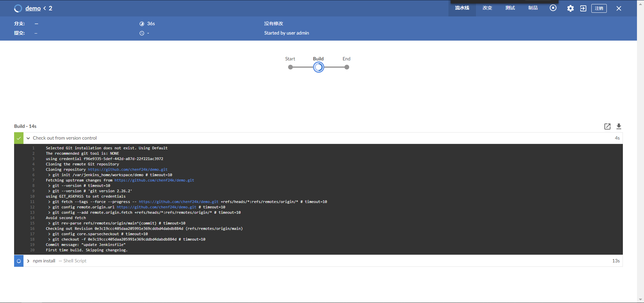
Task: Click the Jenkins logo in the top bar
Action: coord(17,8)
